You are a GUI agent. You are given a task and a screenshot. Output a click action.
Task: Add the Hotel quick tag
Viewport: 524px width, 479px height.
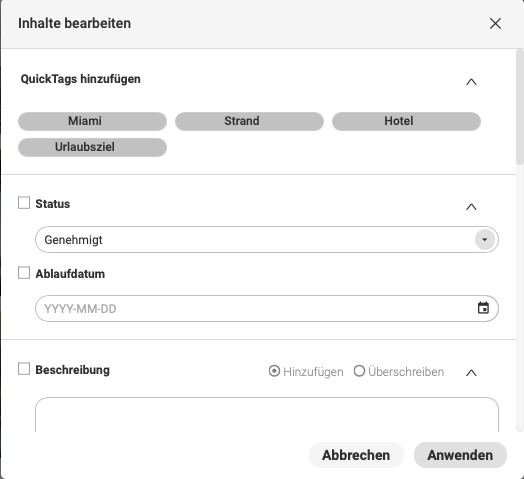[x=406, y=121]
